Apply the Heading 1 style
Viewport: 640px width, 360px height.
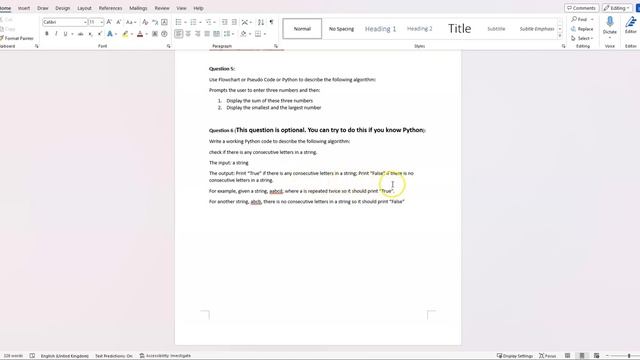(x=380, y=29)
